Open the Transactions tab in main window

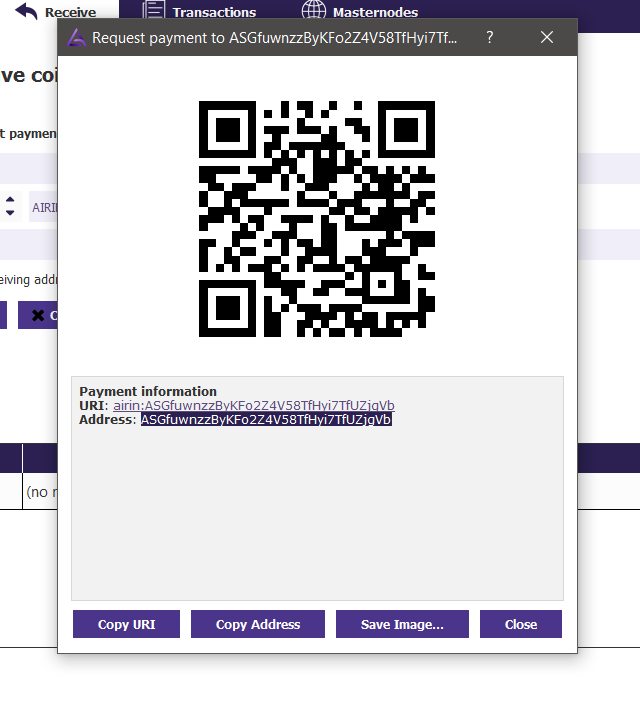pyautogui.click(x=200, y=12)
